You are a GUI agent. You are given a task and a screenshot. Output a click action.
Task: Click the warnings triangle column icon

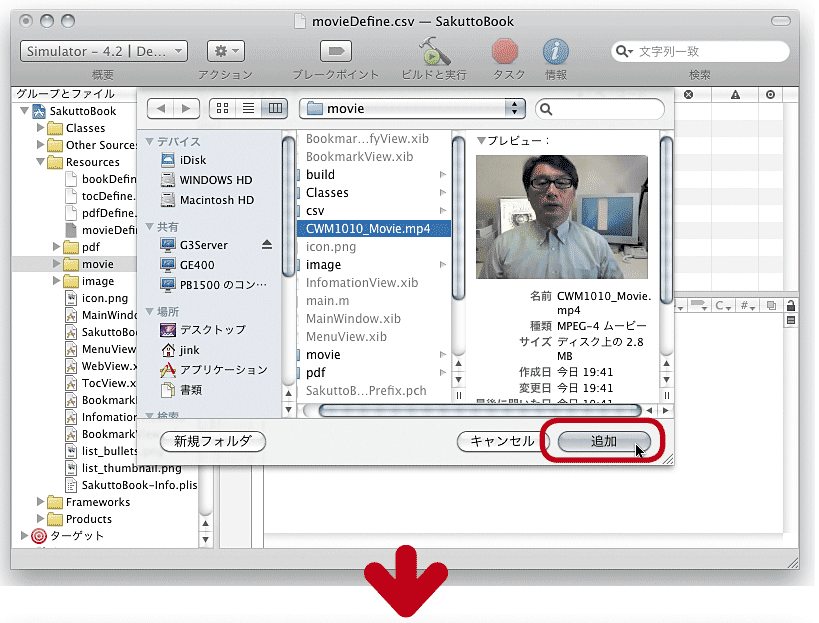pos(735,95)
